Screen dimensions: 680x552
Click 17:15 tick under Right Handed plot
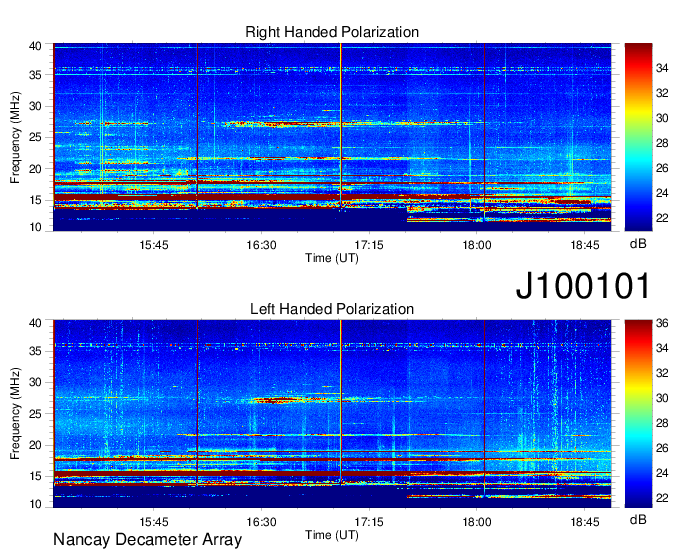point(369,245)
